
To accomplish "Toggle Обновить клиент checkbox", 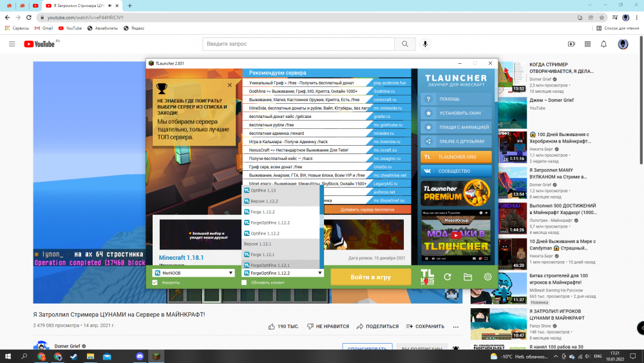I will click(x=244, y=282).
